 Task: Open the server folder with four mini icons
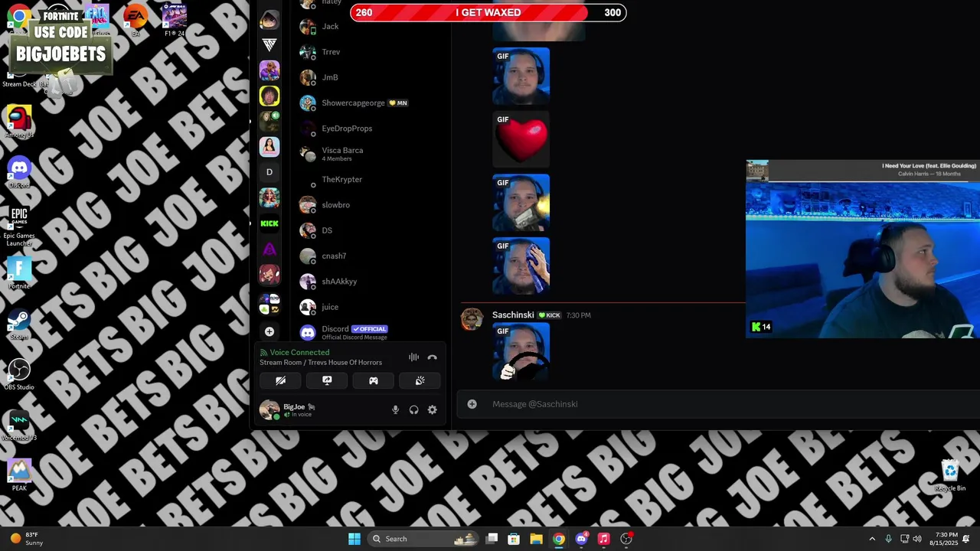[269, 304]
